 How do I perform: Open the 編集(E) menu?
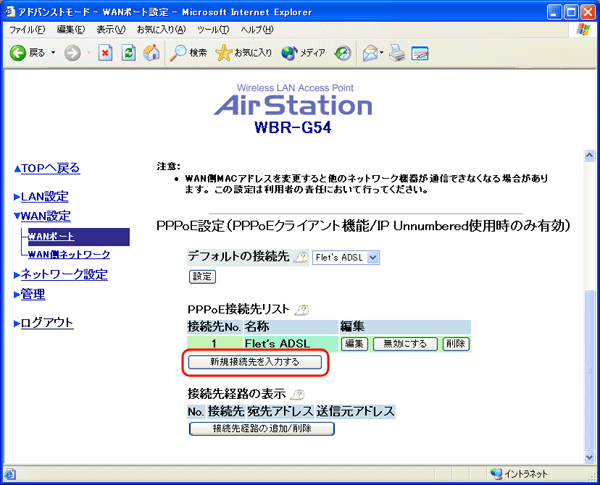click(71, 30)
